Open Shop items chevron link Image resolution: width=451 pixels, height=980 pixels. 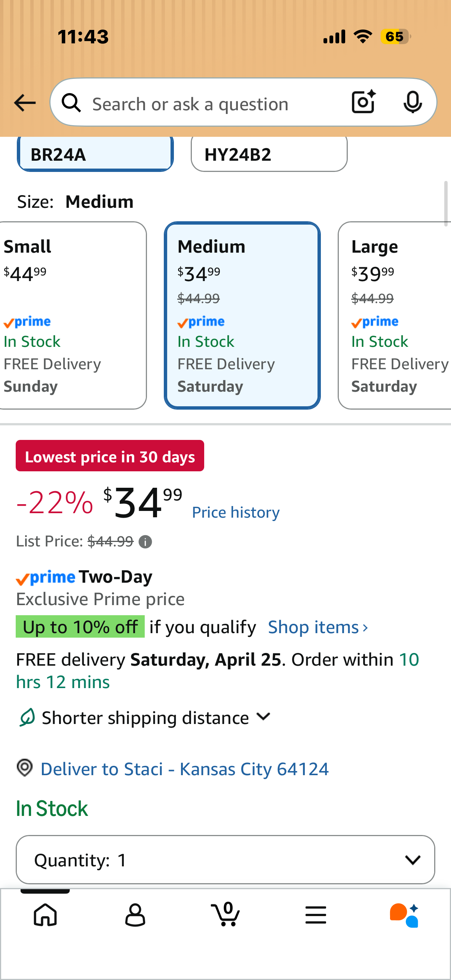[x=318, y=627]
